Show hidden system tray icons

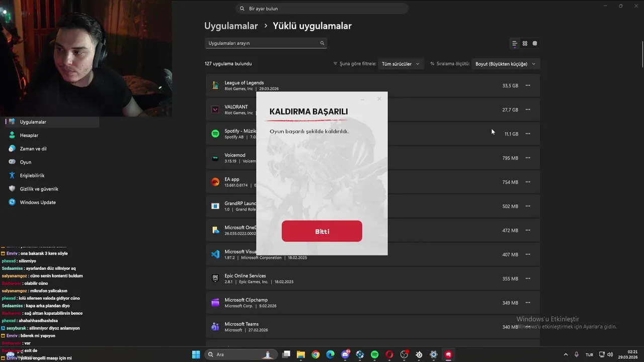pos(566,354)
